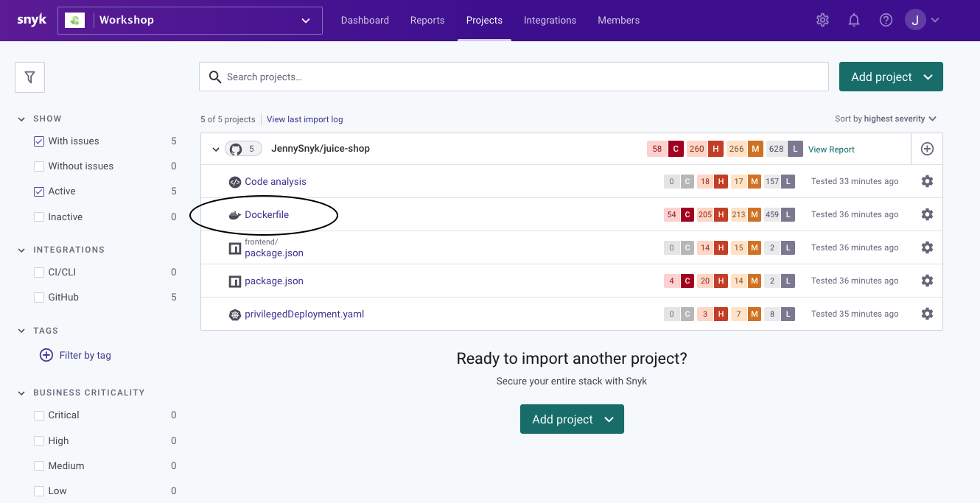Open the Dockerfile project link
Screen dimensions: 980x503
pyautogui.click(x=267, y=215)
